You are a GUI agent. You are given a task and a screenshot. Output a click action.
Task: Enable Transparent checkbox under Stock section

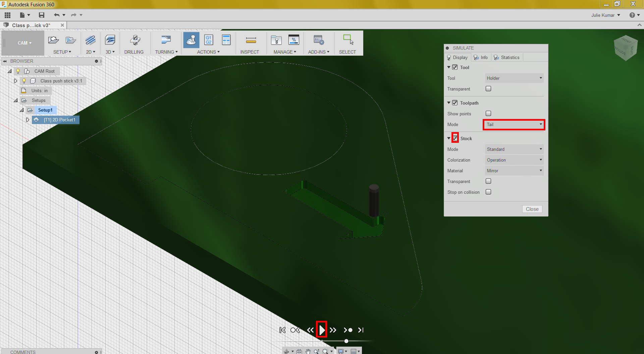[488, 181]
